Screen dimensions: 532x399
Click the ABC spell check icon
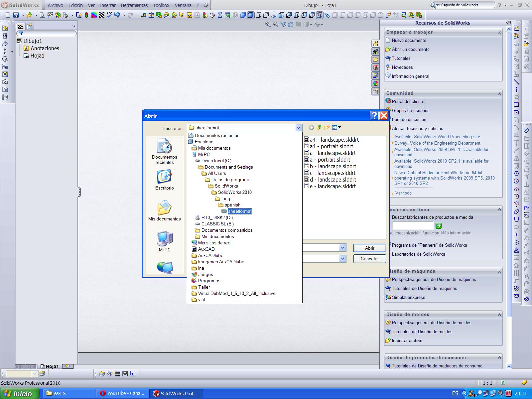pyautogui.click(x=109, y=15)
